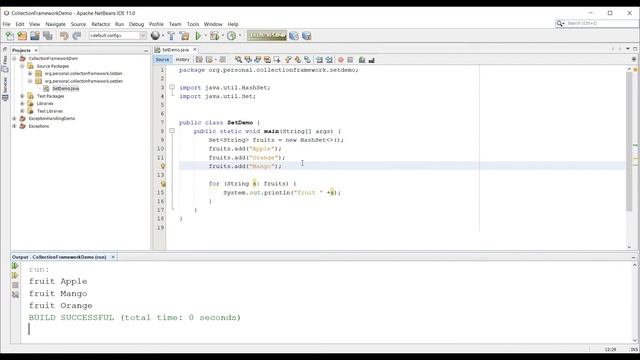This screenshot has height=360, width=640.
Task: Click the green Run Project button
Action: coord(198,36)
